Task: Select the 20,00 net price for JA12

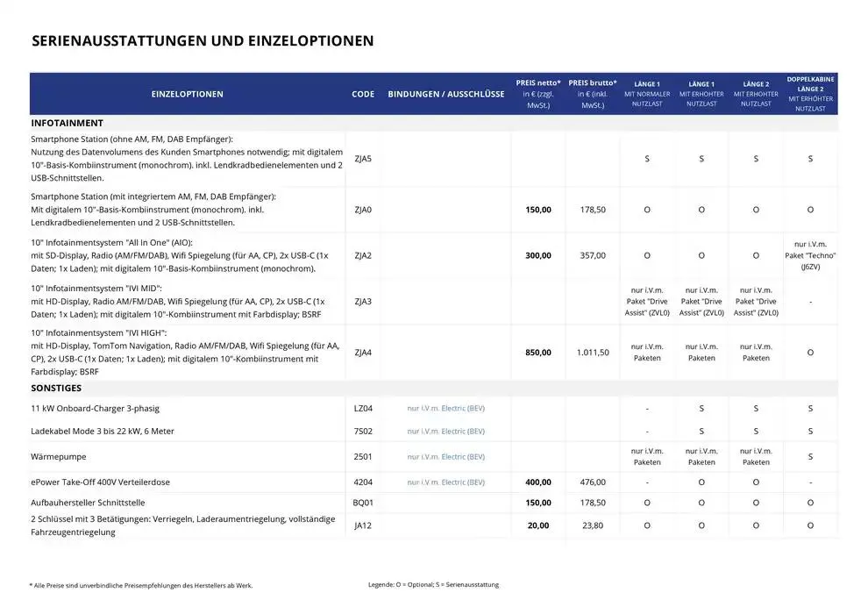Action: [x=538, y=525]
